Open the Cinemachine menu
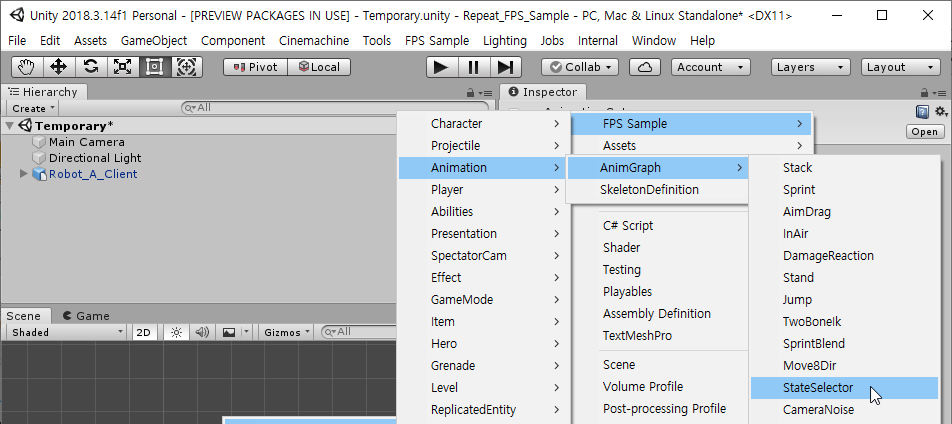952x424 pixels. point(314,41)
